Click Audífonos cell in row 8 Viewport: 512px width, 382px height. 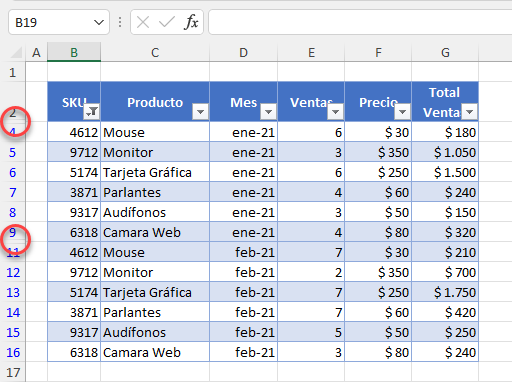155,212
